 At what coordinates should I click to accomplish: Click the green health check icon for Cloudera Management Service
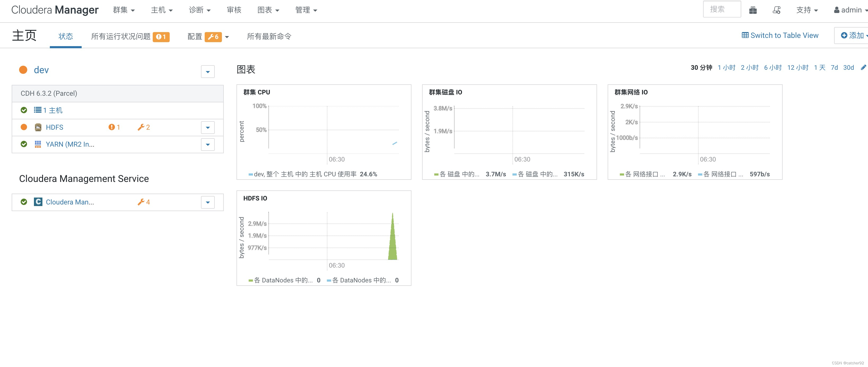[24, 202]
